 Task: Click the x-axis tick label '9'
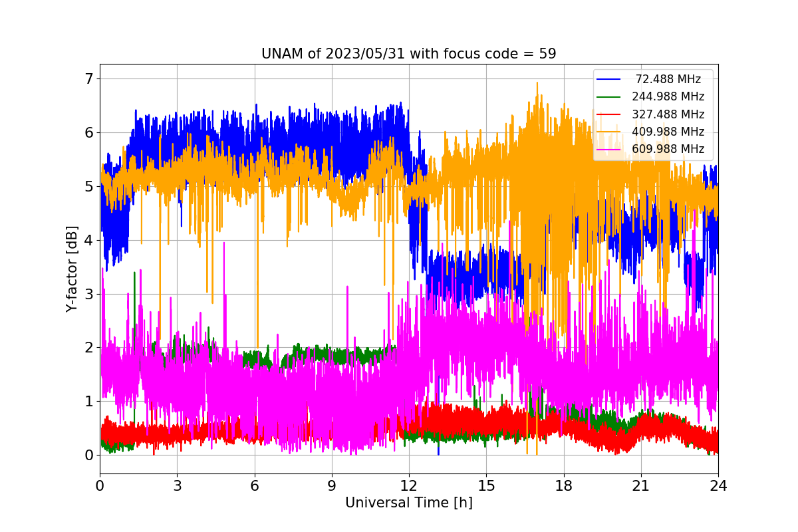[332, 486]
